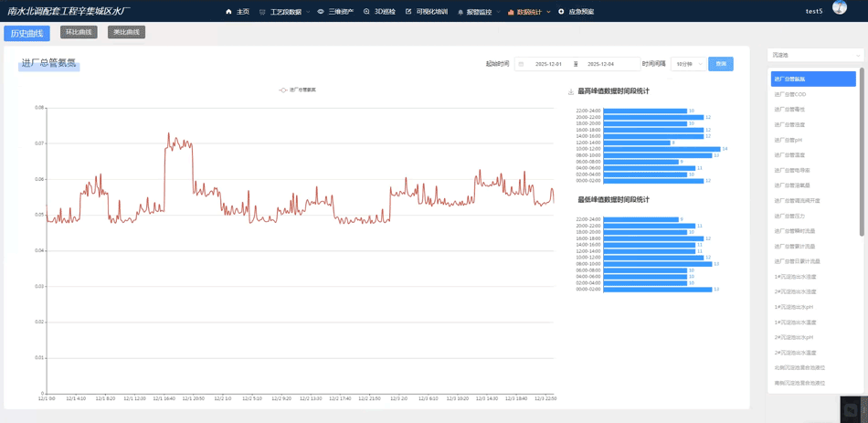
Task: Click the 三维资产 eye icon
Action: tap(321, 12)
